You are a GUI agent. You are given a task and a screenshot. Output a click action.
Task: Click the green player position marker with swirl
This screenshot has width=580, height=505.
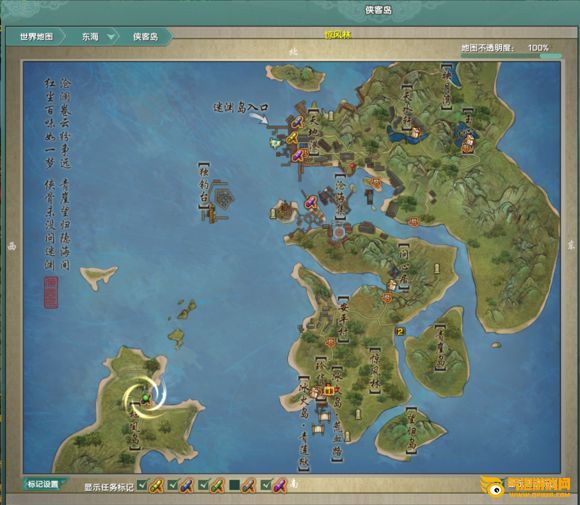(146, 398)
